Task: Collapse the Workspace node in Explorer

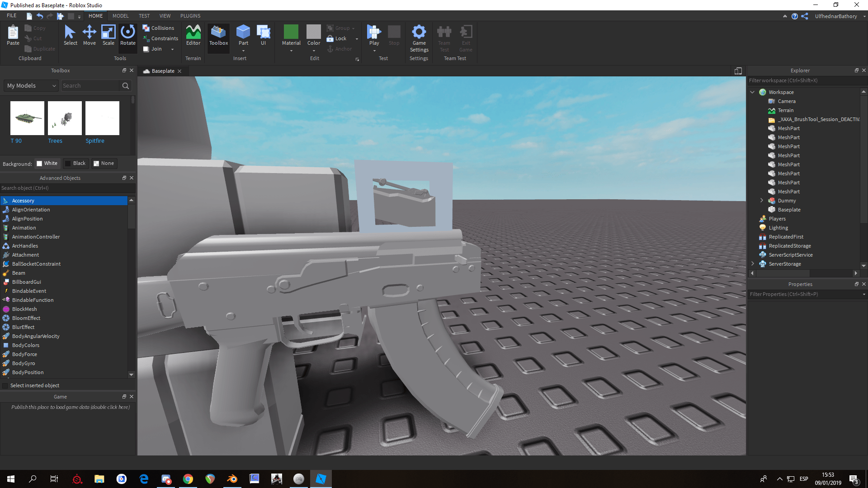Action: (x=752, y=92)
